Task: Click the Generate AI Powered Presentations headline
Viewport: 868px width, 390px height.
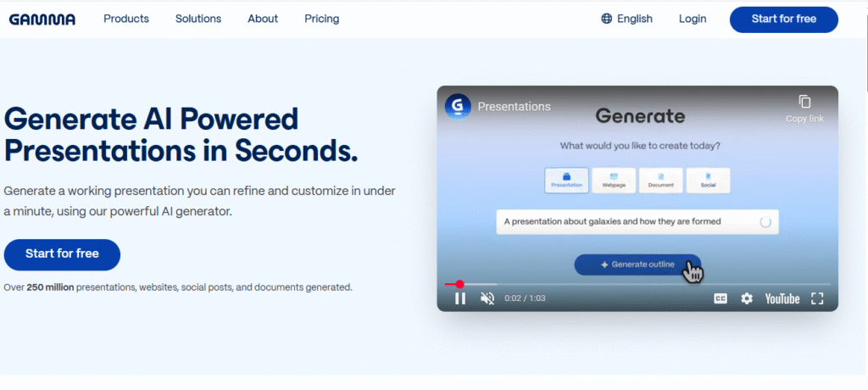Action: point(181,134)
